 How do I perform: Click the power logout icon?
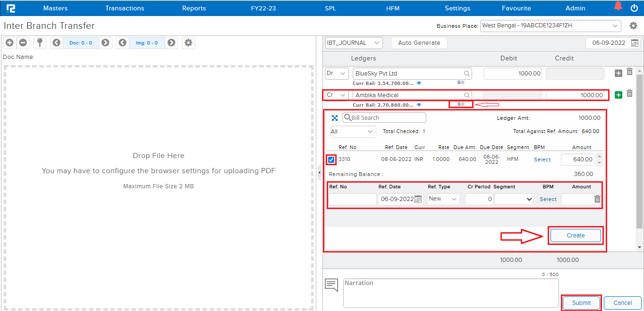point(634,8)
